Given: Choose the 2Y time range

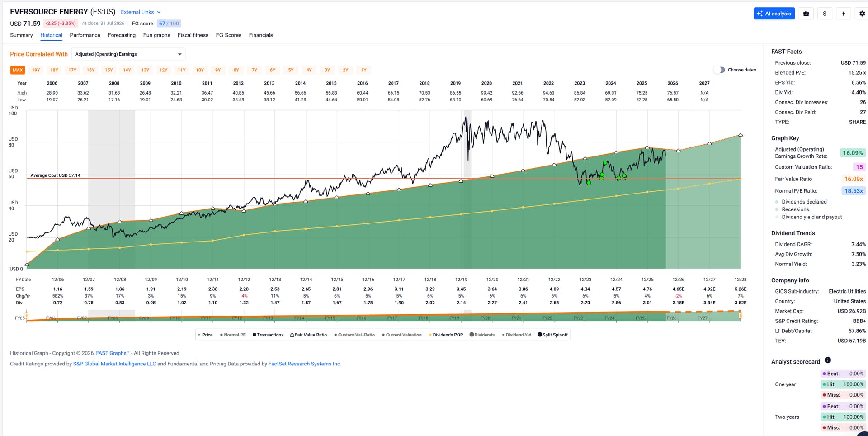Looking at the screenshot, I should [x=345, y=70].
